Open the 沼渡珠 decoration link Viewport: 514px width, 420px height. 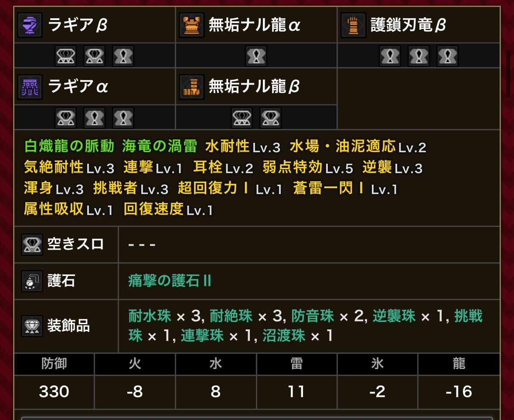click(284, 335)
